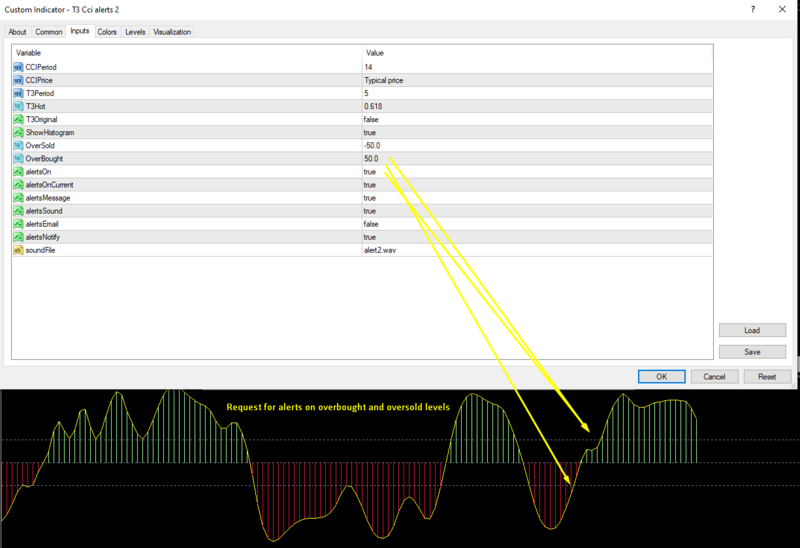Select the T3Original variable name
800x548 pixels.
[x=41, y=119]
